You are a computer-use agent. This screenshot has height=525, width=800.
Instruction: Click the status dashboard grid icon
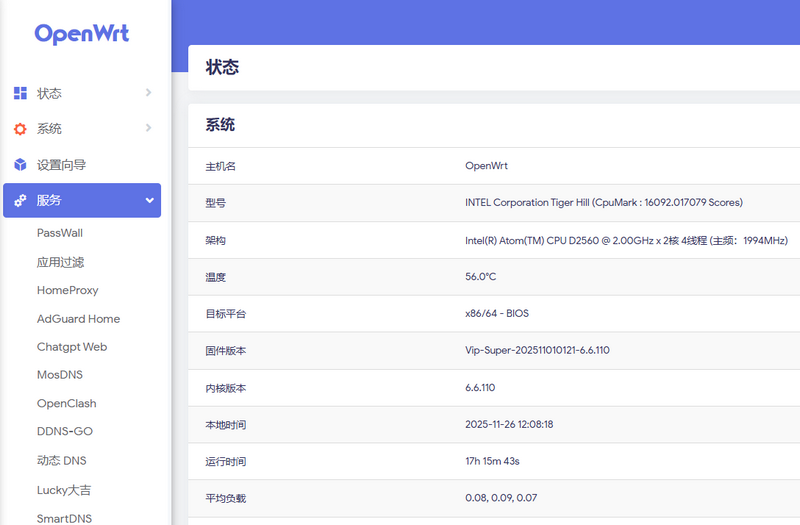[x=20, y=93]
